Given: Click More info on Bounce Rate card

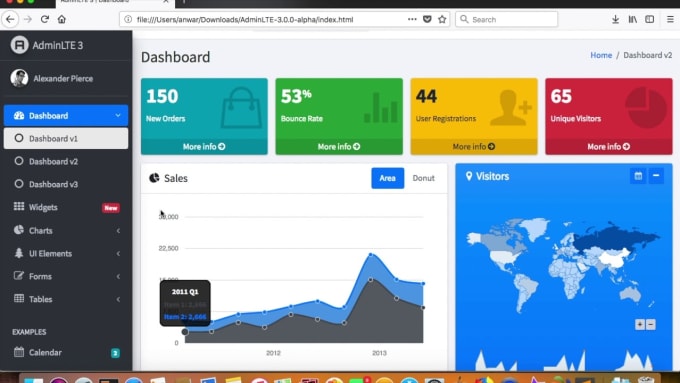Looking at the screenshot, I should (x=339, y=147).
